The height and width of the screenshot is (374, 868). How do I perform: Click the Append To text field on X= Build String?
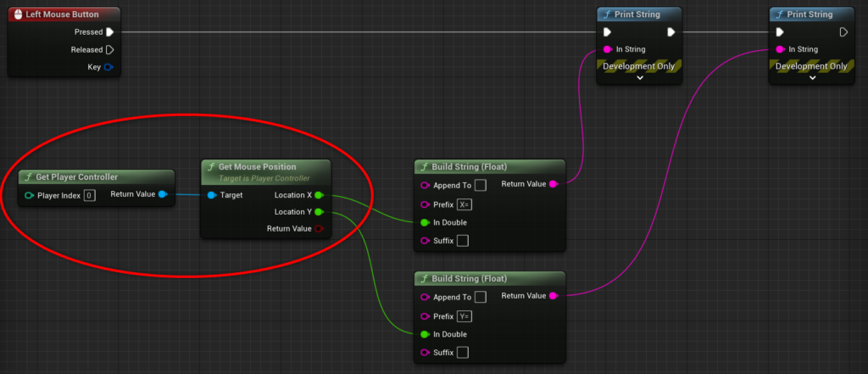coord(481,185)
